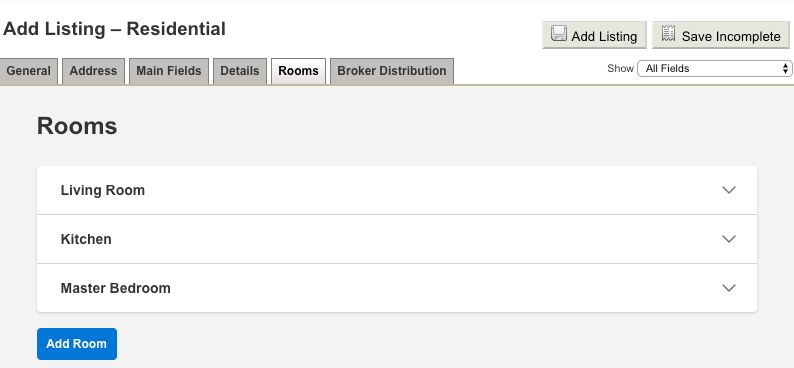Open the Broker Distribution tab
794x368 pixels.
(x=392, y=71)
